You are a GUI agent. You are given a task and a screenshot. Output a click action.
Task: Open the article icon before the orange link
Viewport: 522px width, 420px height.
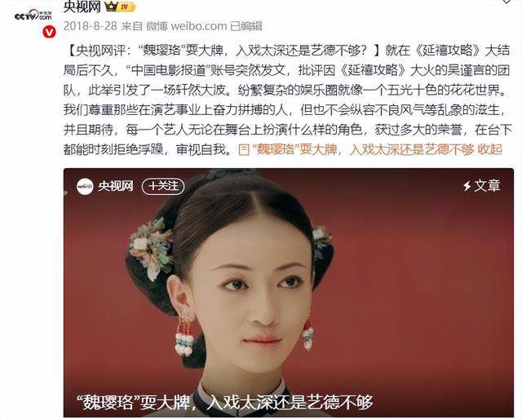tap(244, 150)
